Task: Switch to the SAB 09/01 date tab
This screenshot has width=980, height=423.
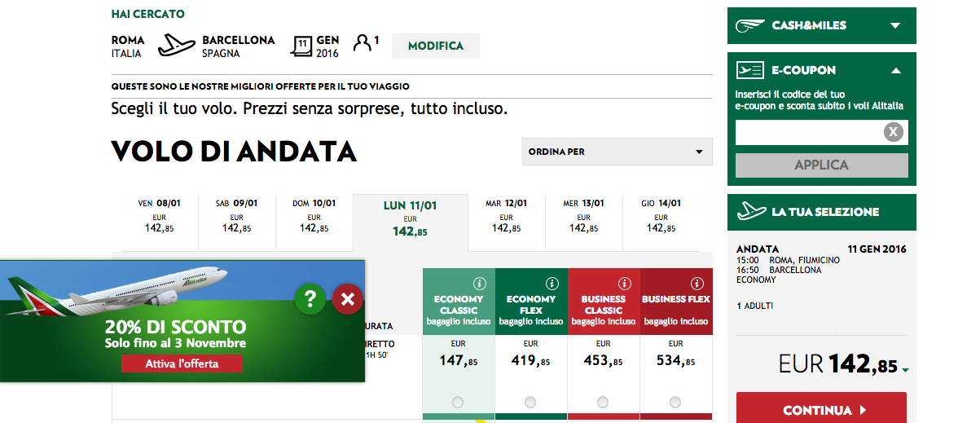Action: (236, 217)
